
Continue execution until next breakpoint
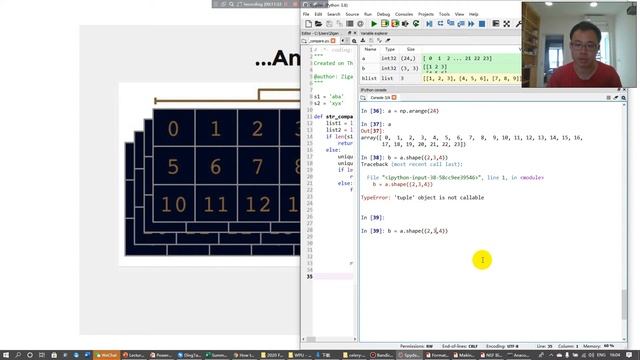pos(471,24)
